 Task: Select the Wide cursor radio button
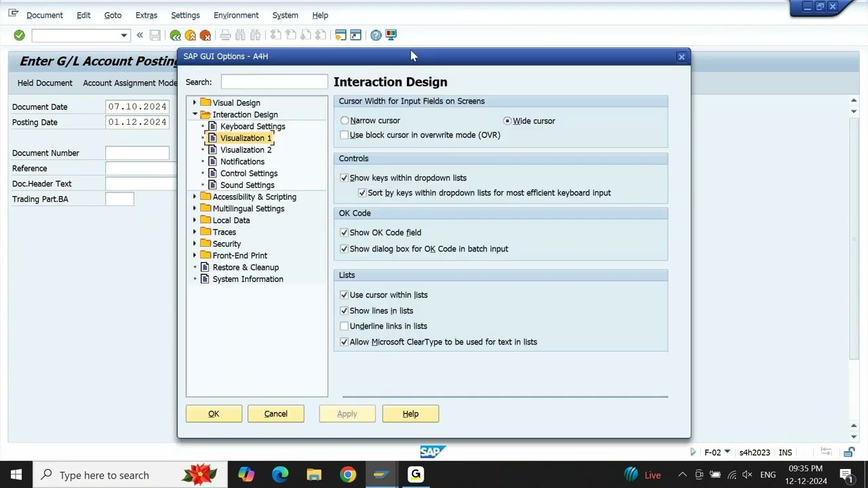coord(507,121)
